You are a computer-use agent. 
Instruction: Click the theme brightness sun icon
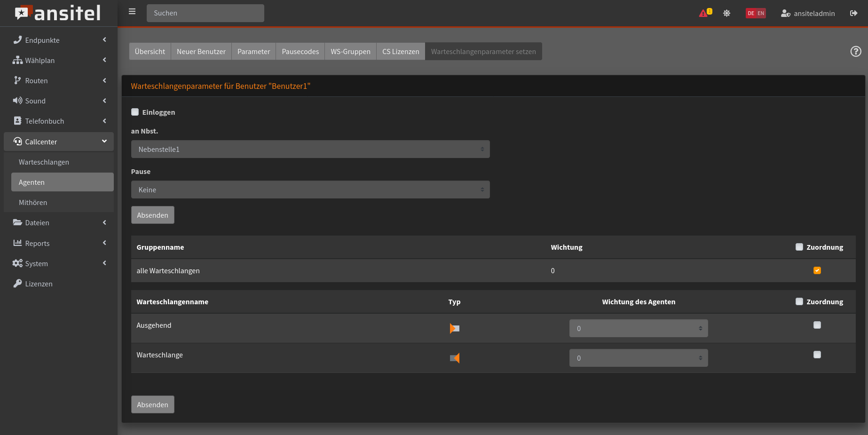[x=726, y=13]
